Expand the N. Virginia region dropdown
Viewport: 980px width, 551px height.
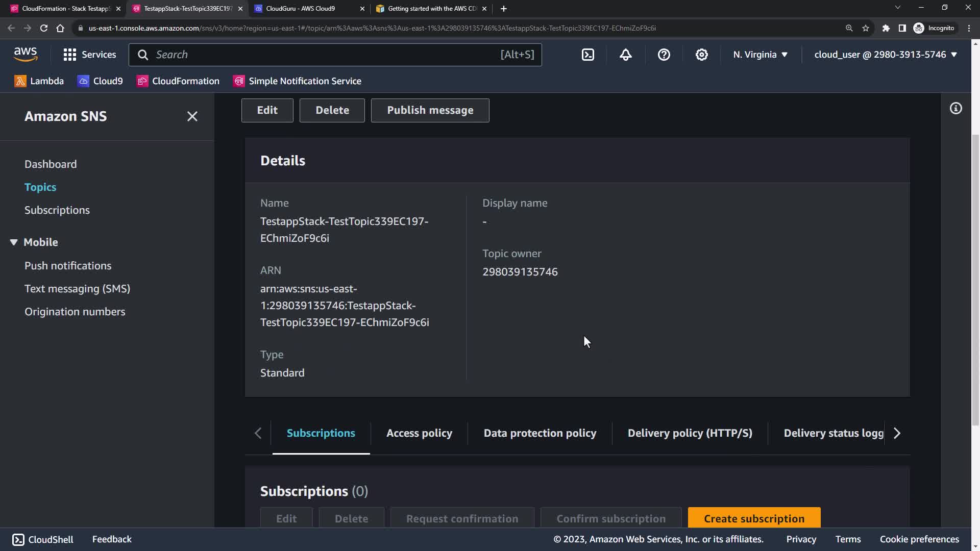click(x=760, y=55)
